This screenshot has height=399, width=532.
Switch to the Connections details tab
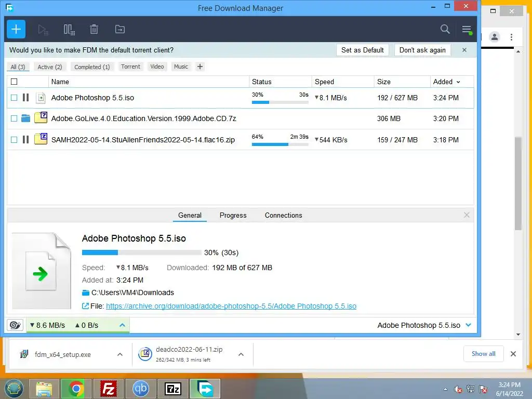point(283,215)
